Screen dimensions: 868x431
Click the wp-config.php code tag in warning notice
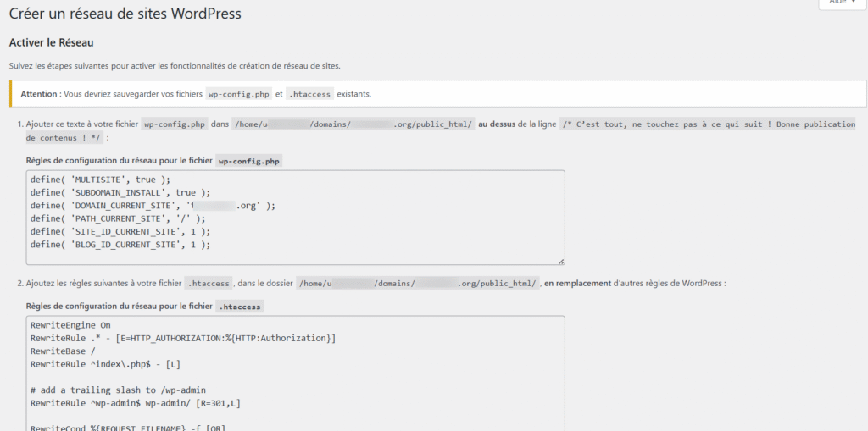click(238, 94)
